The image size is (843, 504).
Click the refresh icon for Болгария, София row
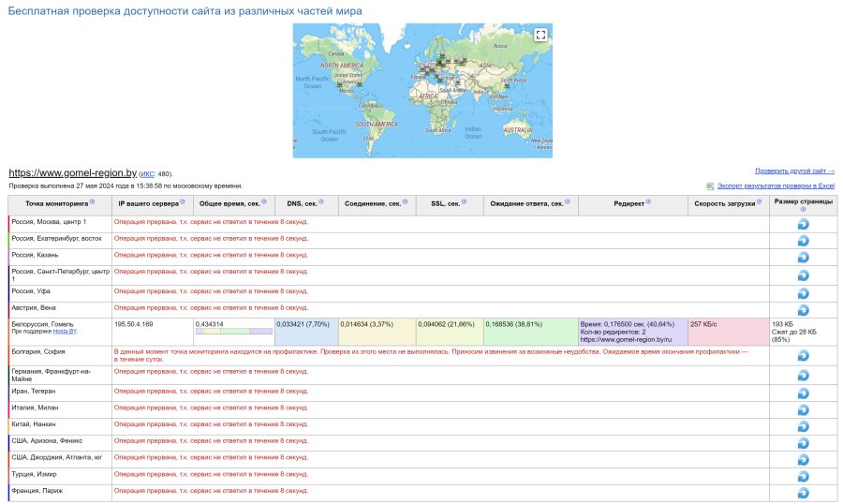click(803, 356)
